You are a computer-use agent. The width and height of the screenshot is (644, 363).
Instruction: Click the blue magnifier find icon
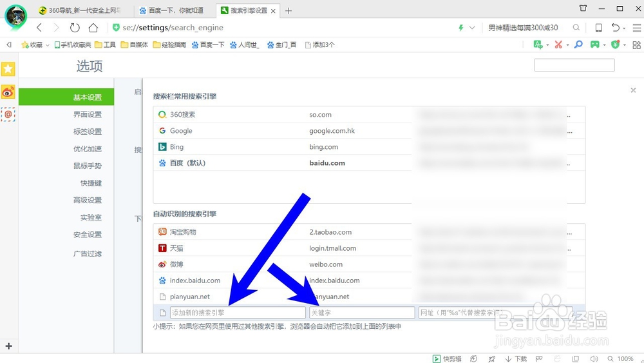[578, 44]
